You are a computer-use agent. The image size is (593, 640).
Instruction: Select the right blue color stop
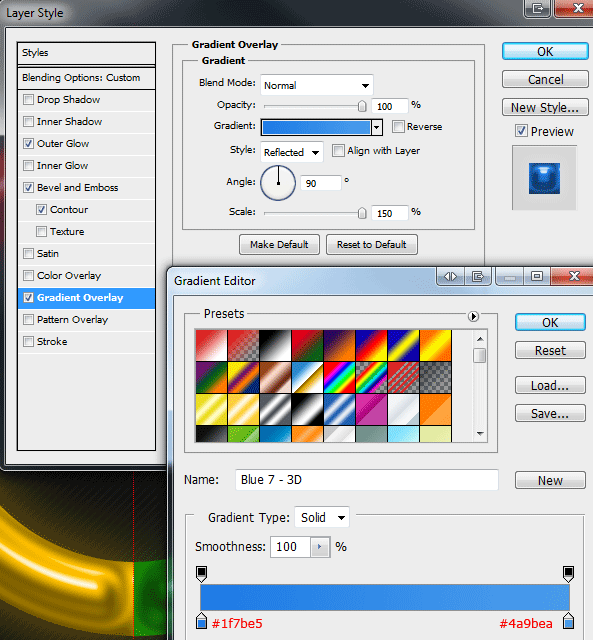(x=569, y=620)
